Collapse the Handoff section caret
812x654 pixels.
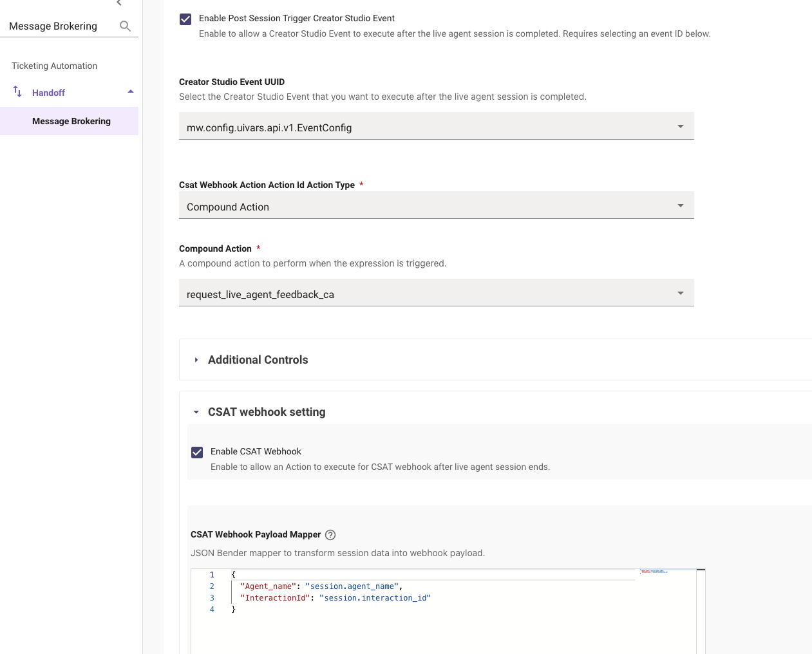tap(131, 92)
